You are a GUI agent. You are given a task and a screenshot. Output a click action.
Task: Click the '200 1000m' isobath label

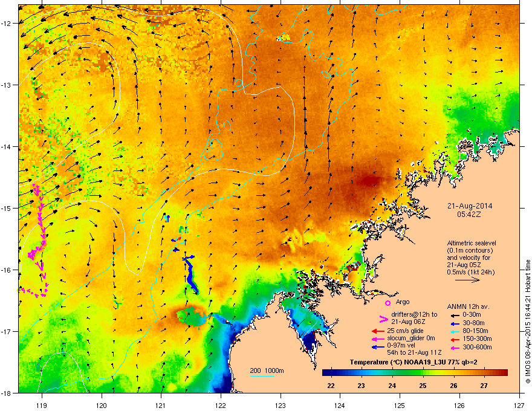(267, 371)
